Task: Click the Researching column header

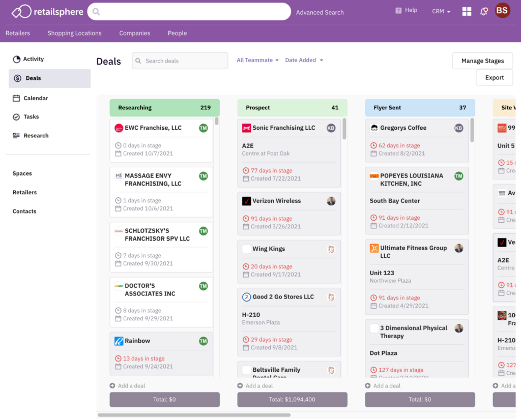Action: [164, 108]
